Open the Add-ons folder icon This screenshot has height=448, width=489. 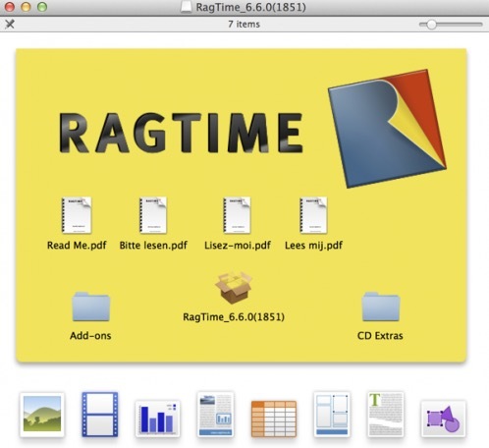(90, 307)
